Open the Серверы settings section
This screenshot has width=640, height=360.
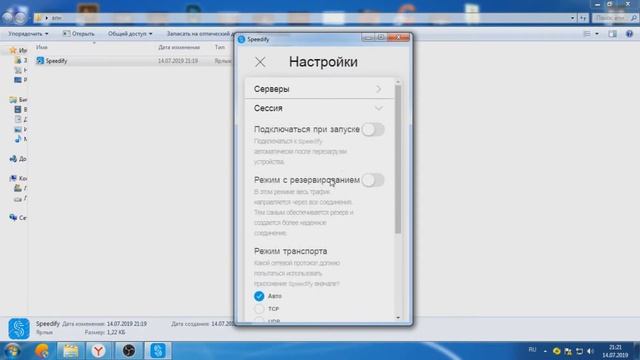pyautogui.click(x=319, y=89)
